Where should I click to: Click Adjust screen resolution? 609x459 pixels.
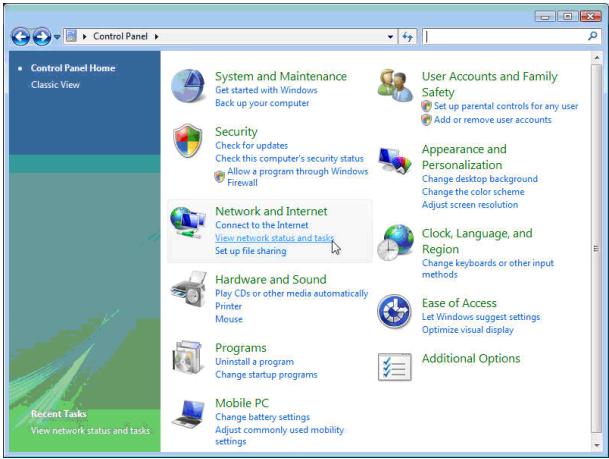pyautogui.click(x=470, y=205)
